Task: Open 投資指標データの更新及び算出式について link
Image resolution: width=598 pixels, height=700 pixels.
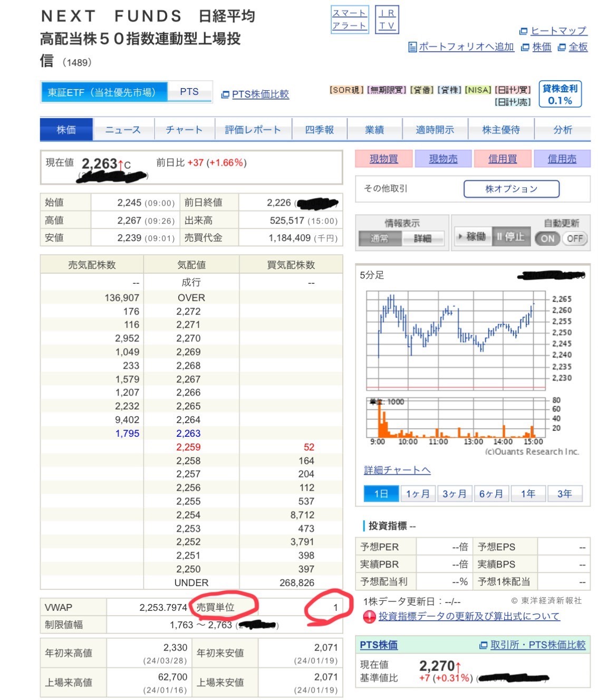Action: pyautogui.click(x=469, y=616)
